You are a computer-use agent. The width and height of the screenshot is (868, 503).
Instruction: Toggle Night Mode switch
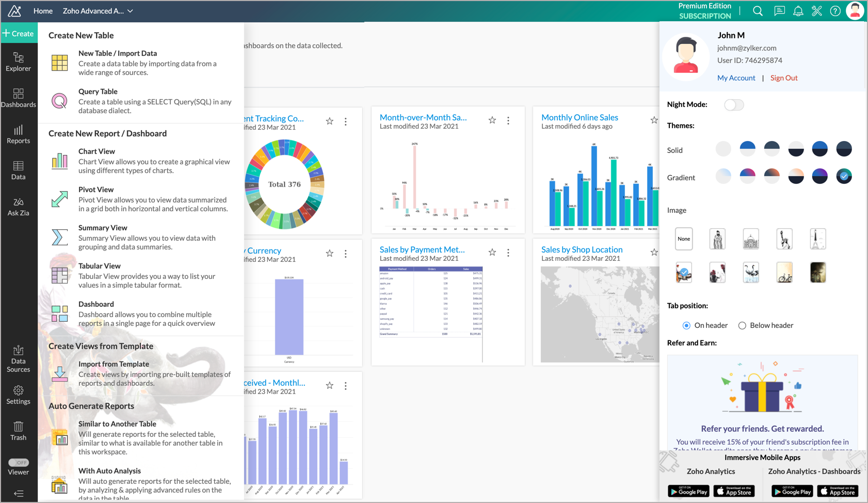pyautogui.click(x=734, y=105)
